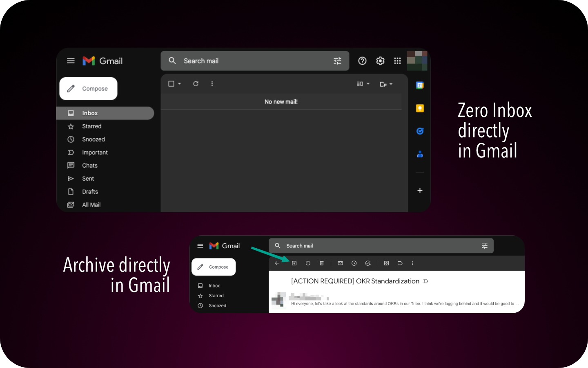This screenshot has width=588, height=368.
Task: Open Support help icon
Action: [362, 61]
